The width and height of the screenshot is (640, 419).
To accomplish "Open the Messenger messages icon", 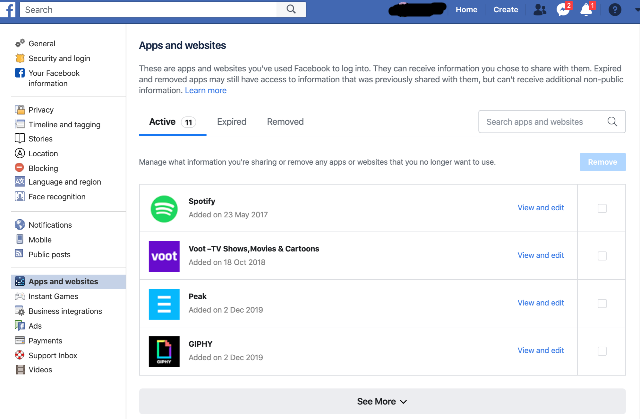I will click(563, 9).
